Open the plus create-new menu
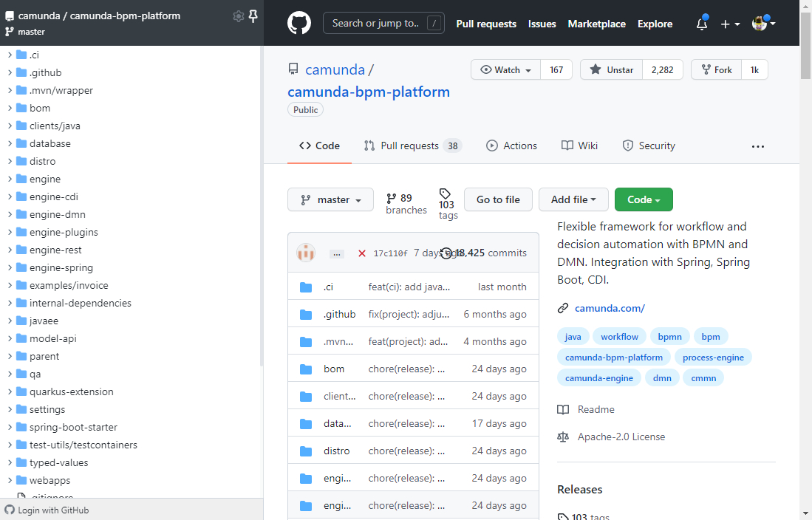Image resolution: width=812 pixels, height=520 pixels. click(x=730, y=24)
